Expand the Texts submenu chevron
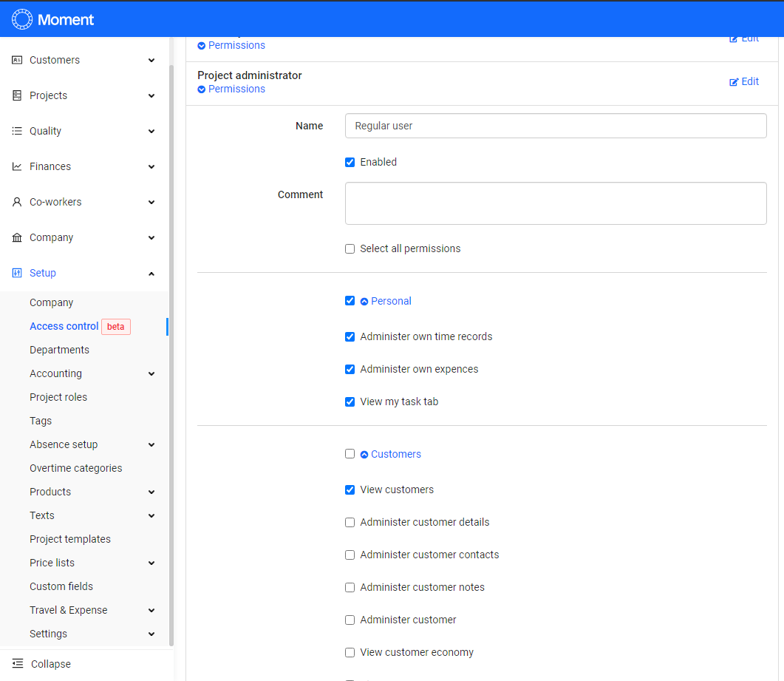This screenshot has width=784, height=681. [x=151, y=516]
